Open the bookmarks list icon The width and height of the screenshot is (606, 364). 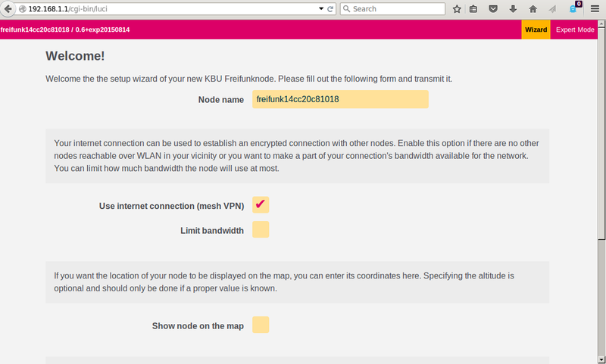(x=473, y=9)
